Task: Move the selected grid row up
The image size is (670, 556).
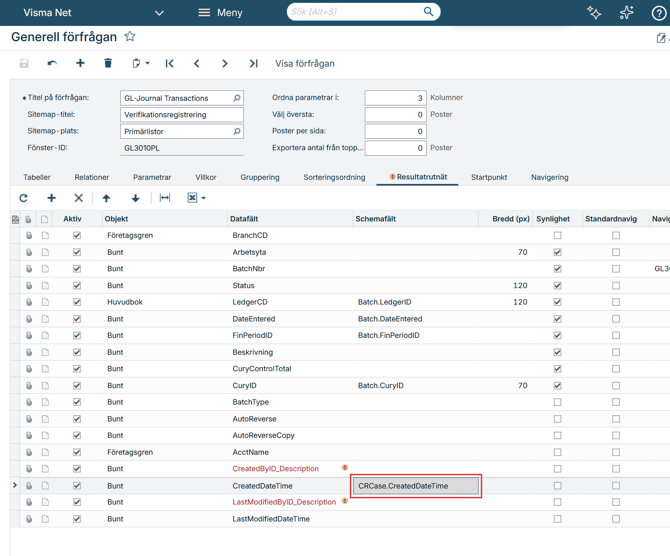Action: (x=106, y=198)
